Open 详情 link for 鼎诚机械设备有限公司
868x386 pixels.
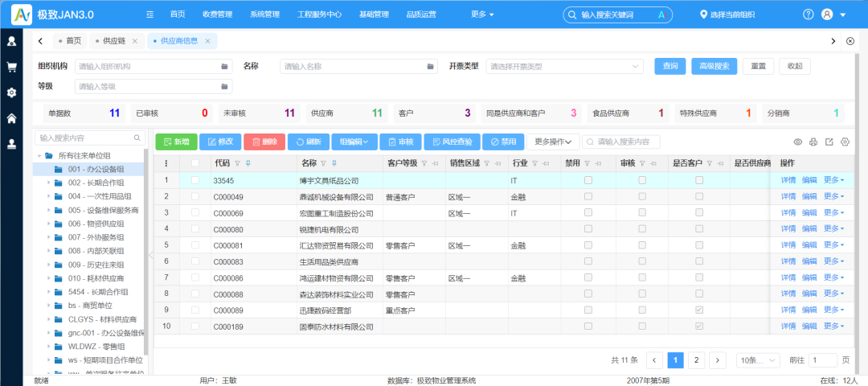pyautogui.click(x=788, y=196)
